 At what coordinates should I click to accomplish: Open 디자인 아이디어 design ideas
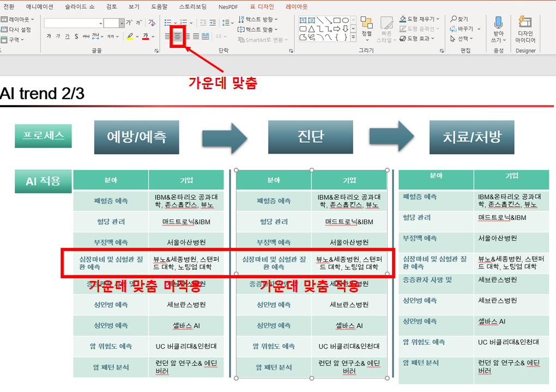click(x=525, y=29)
